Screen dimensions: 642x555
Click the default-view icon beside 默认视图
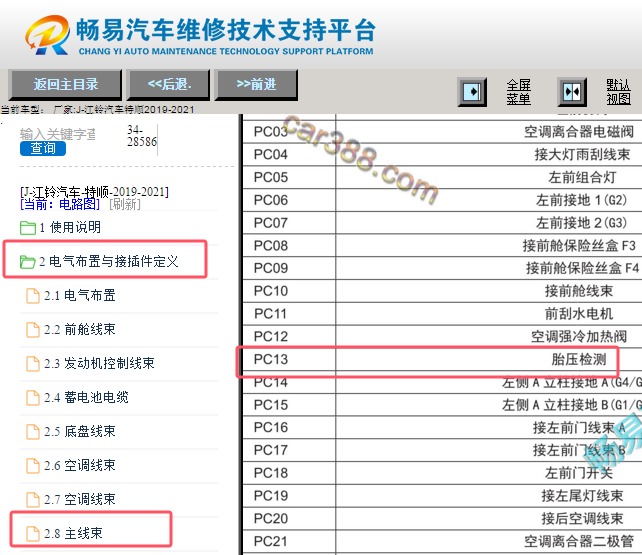[572, 92]
